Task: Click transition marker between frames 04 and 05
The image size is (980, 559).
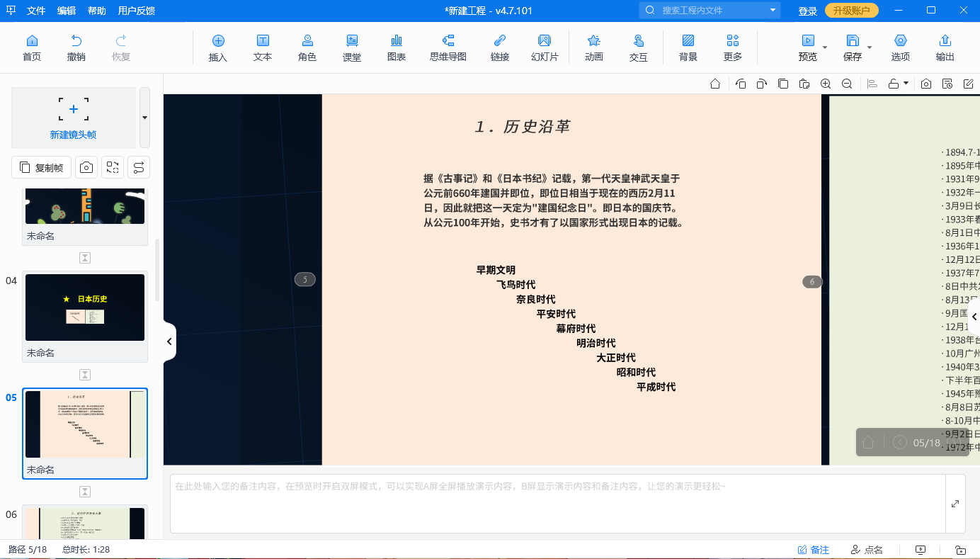Action: [x=85, y=375]
